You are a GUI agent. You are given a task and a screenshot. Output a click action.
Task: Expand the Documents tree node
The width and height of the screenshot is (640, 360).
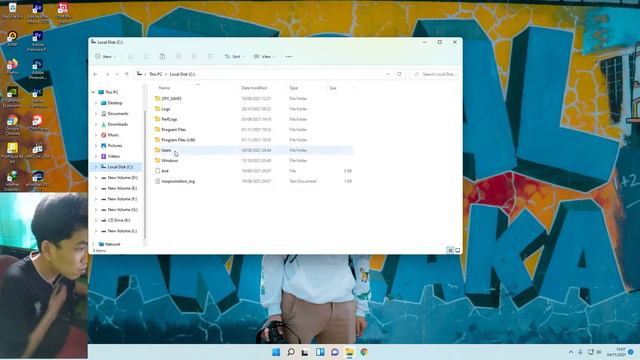point(96,113)
